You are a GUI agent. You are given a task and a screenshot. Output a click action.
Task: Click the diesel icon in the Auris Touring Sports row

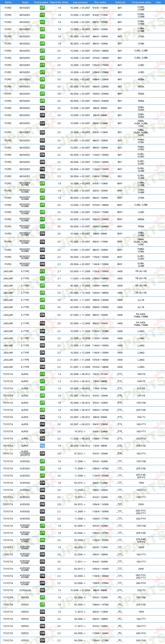[42, 454]
